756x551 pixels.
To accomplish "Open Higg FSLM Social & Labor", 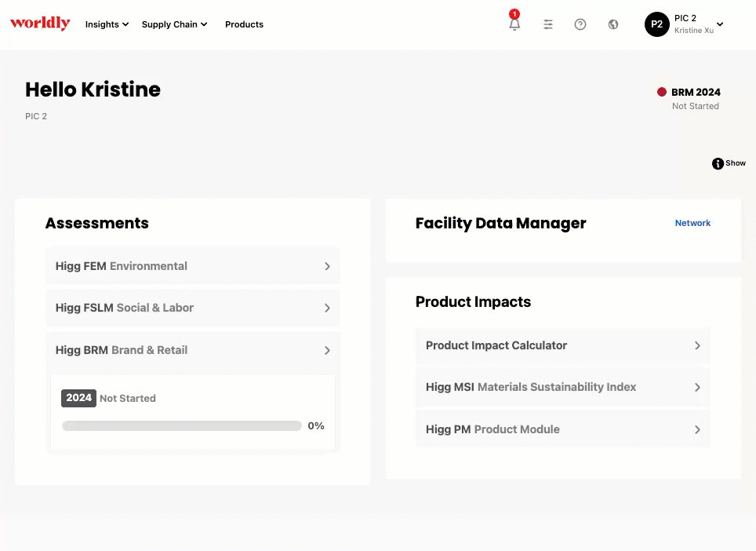I will pos(193,308).
